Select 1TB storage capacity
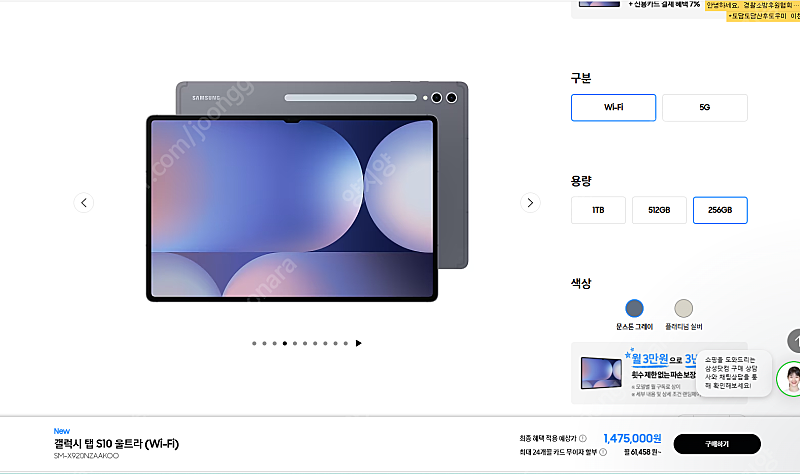Viewport: 800px width, 474px height. click(x=598, y=210)
